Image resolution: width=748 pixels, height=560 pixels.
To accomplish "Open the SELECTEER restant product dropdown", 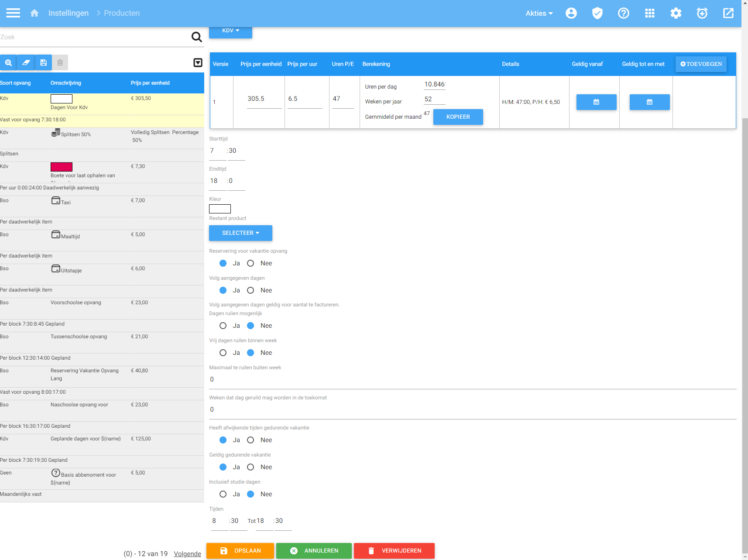I will pos(240,233).
